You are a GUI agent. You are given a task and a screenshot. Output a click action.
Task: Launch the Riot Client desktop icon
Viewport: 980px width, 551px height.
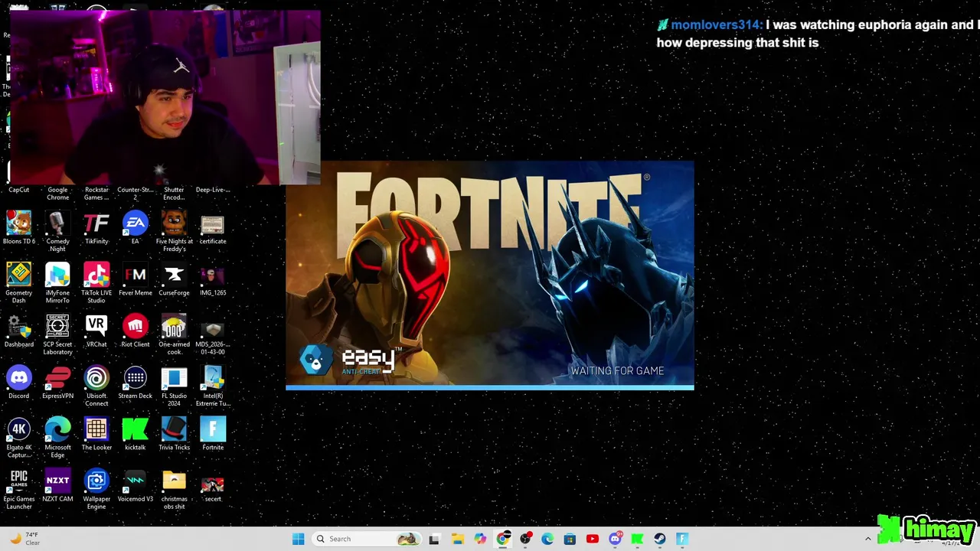pos(135,331)
